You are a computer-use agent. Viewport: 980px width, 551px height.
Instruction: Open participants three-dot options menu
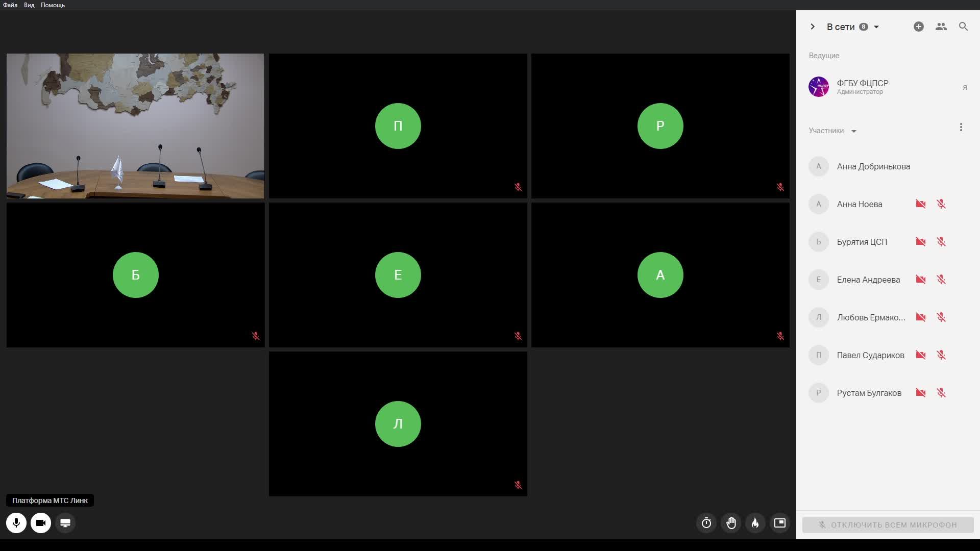click(x=961, y=127)
